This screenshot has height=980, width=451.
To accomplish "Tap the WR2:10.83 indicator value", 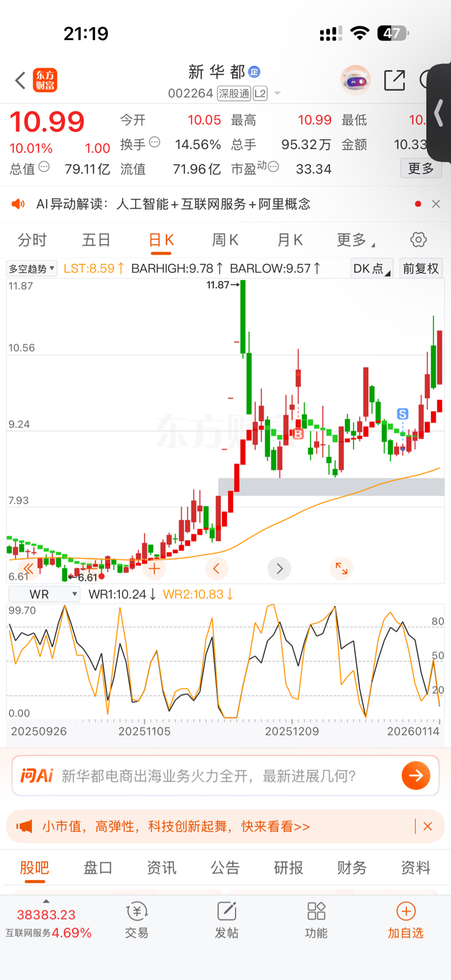I will pyautogui.click(x=197, y=594).
